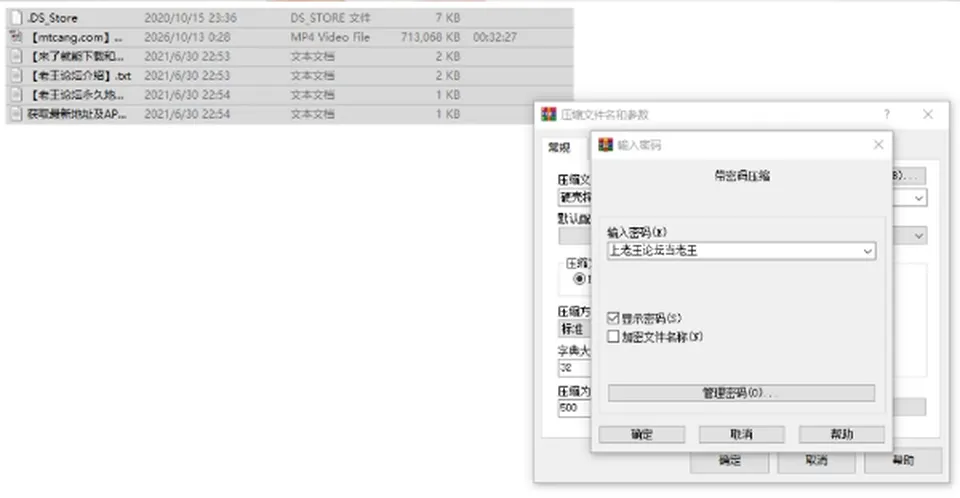
Task: Click the size value 713,068 KB
Action: (x=430, y=37)
